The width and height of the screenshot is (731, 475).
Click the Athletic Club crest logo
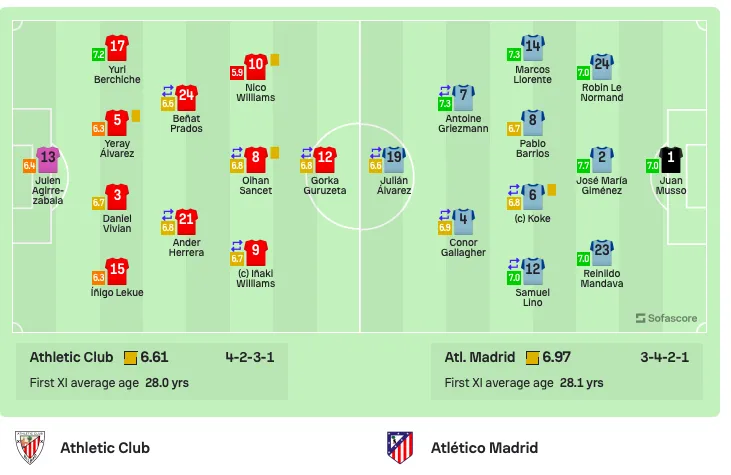pos(30,447)
